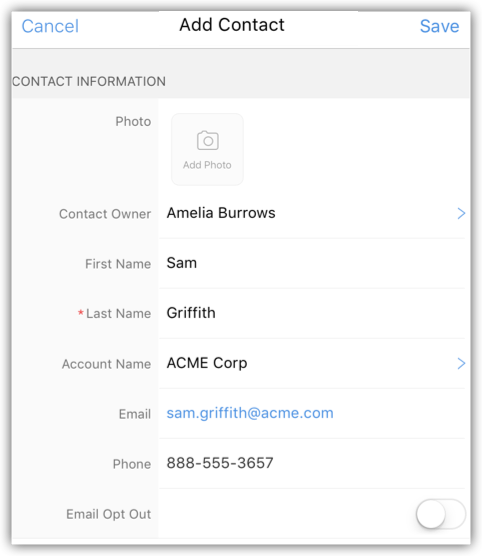Viewport: 482px width, 556px height.
Task: Click the CONTACT INFORMATION section header
Action: [x=89, y=82]
